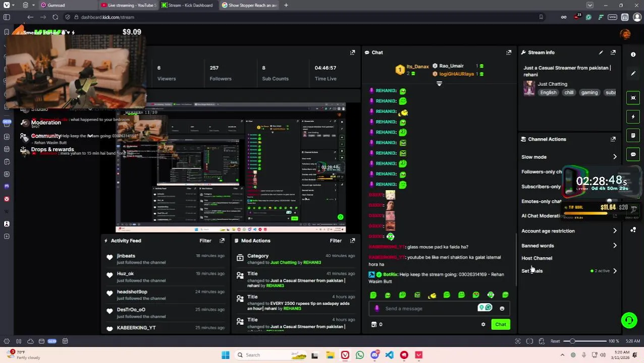This screenshot has width=644, height=363.
Task: Click headshot9op in the Activity Feed
Action: (132, 292)
